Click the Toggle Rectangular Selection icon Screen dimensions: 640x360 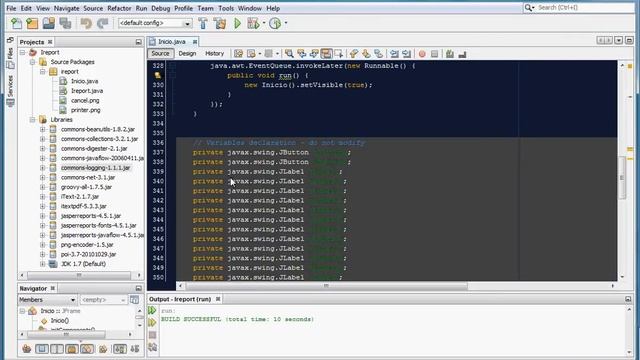[338, 54]
